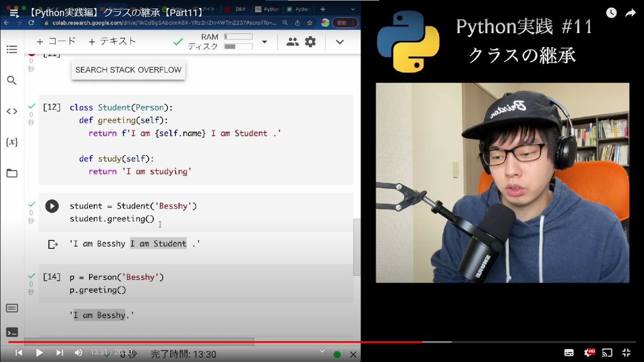Open Colab terminal icon
The image size is (644, 362).
click(12, 333)
